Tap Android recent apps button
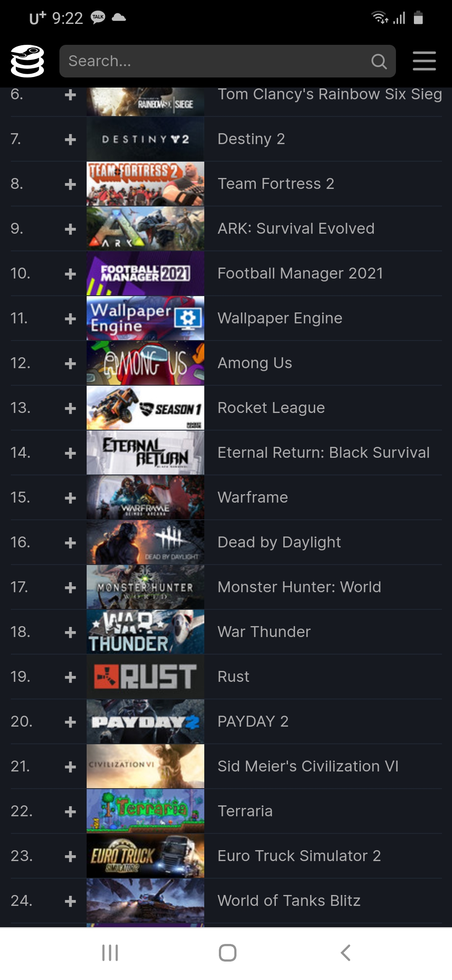 coord(110,953)
